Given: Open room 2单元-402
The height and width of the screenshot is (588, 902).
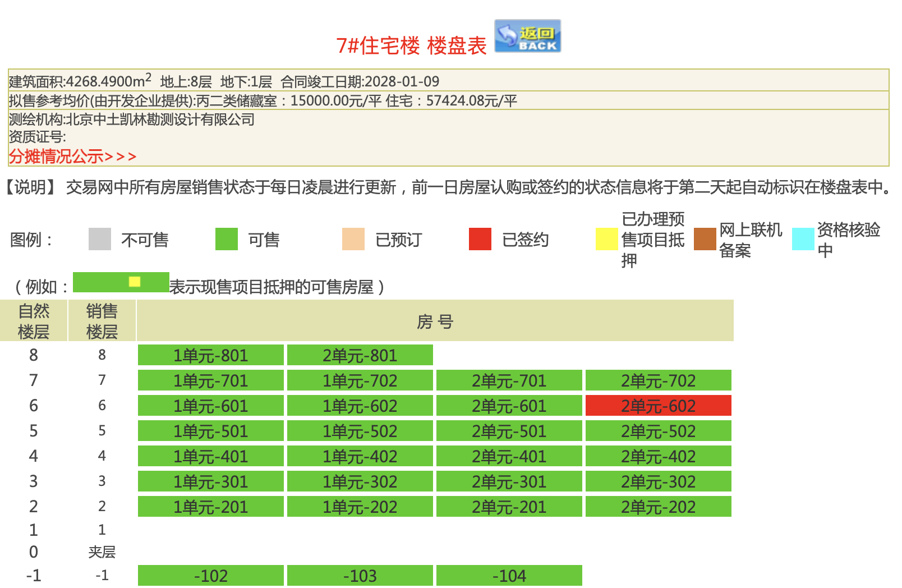Looking at the screenshot, I should (x=659, y=456).
